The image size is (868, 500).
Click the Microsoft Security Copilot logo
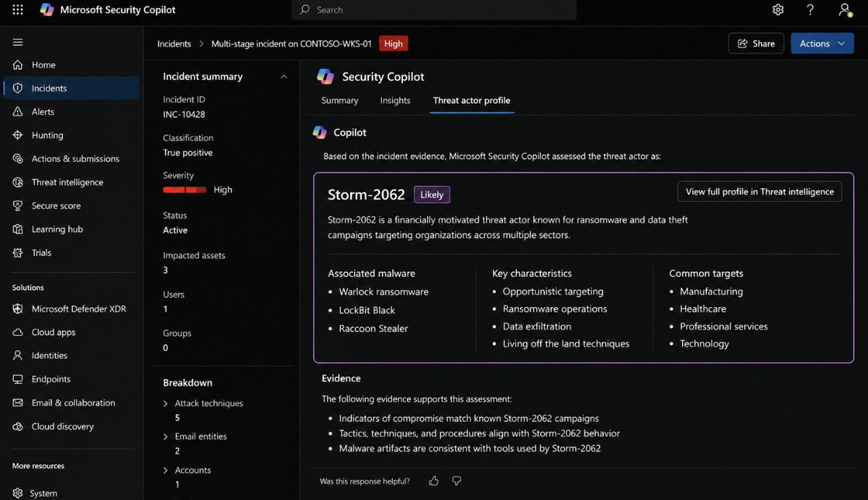click(47, 10)
